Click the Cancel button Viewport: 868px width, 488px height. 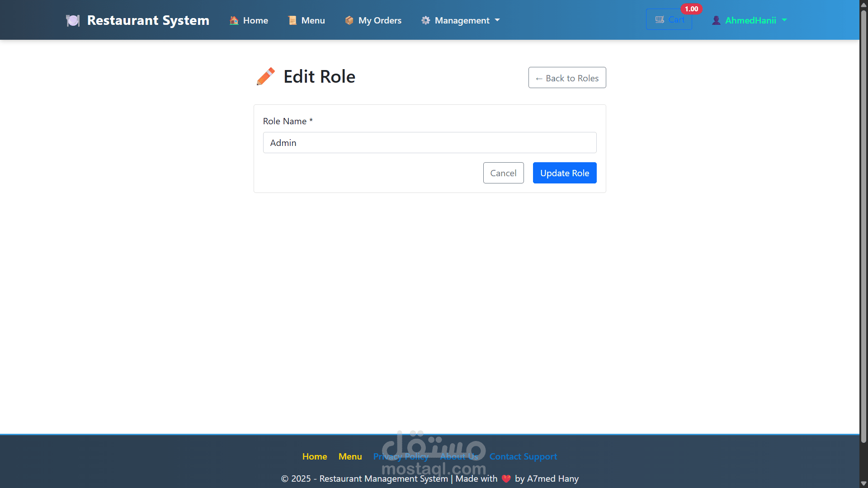pyautogui.click(x=503, y=173)
